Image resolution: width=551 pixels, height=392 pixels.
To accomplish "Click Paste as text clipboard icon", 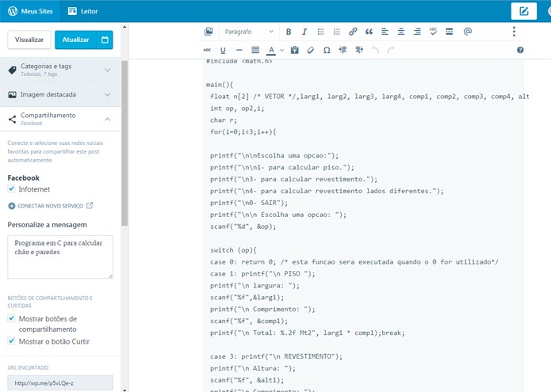I will click(x=294, y=50).
